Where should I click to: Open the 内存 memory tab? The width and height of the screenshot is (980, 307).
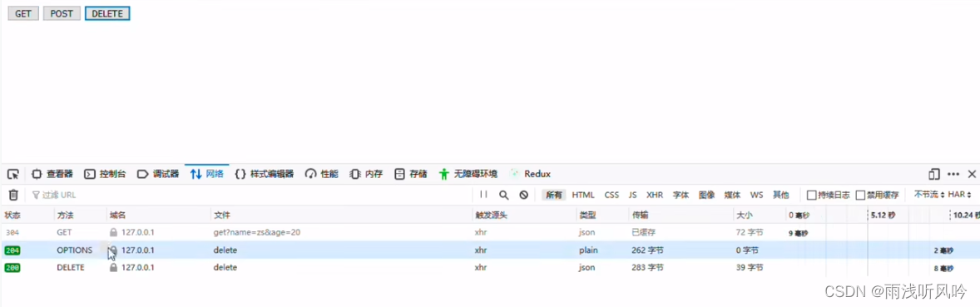[x=366, y=174]
